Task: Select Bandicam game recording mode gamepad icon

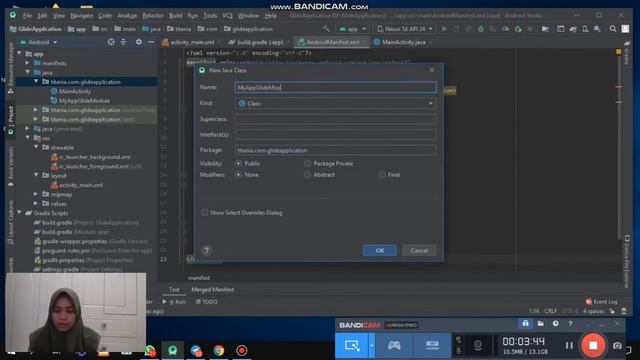Action: tap(394, 346)
